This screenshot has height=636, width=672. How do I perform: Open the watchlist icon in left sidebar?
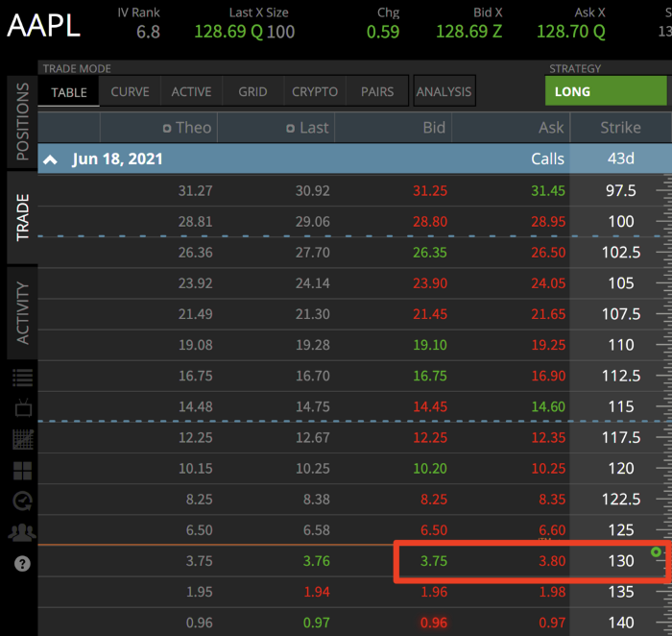click(23, 378)
